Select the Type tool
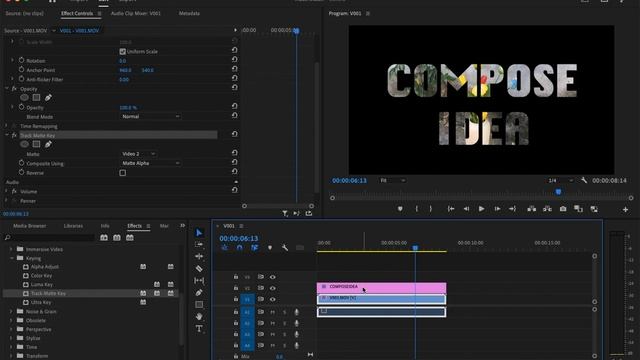 pos(199,329)
